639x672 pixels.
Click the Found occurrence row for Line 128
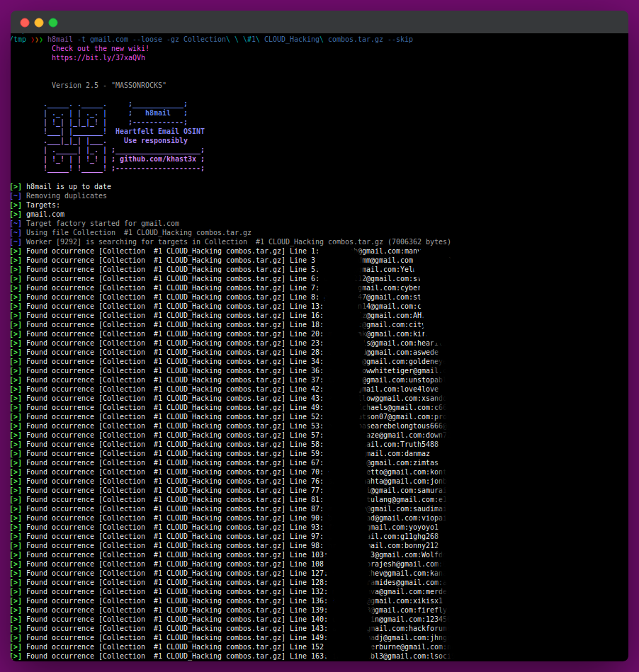click(229, 583)
